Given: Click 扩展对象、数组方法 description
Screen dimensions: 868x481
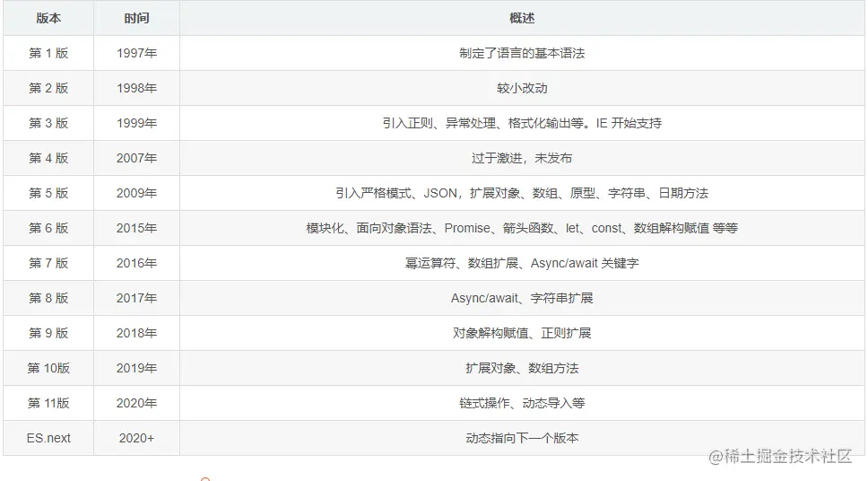Looking at the screenshot, I should coord(522,368).
